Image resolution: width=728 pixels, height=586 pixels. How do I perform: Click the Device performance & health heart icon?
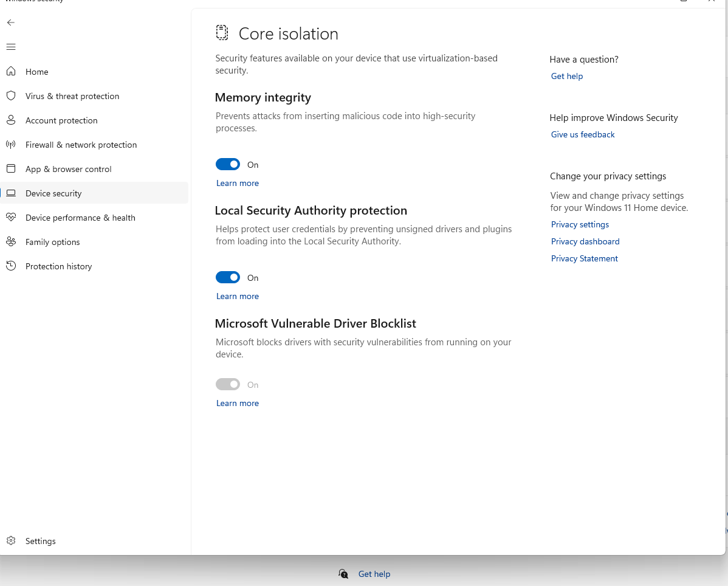11,218
